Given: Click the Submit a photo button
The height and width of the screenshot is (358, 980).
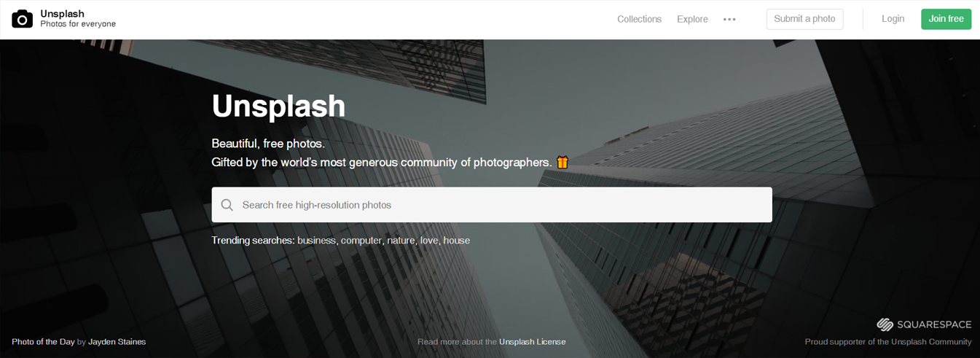Looking at the screenshot, I should coord(804,19).
